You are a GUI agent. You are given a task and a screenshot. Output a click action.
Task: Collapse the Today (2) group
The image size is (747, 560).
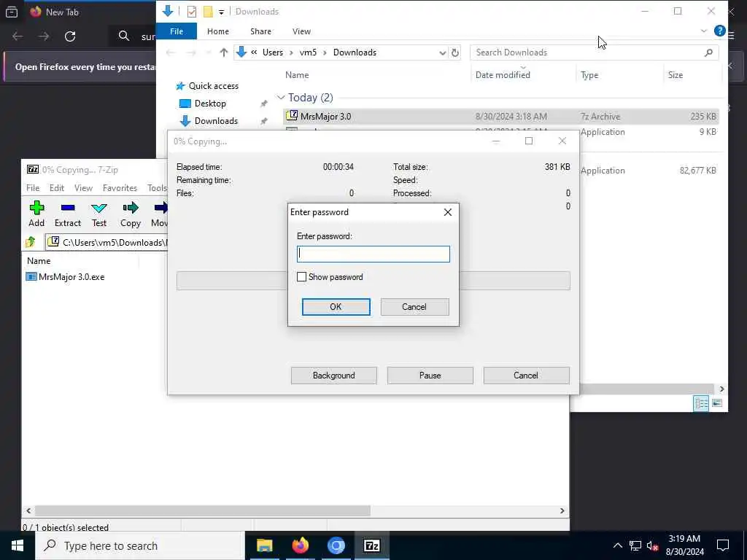[281, 98]
